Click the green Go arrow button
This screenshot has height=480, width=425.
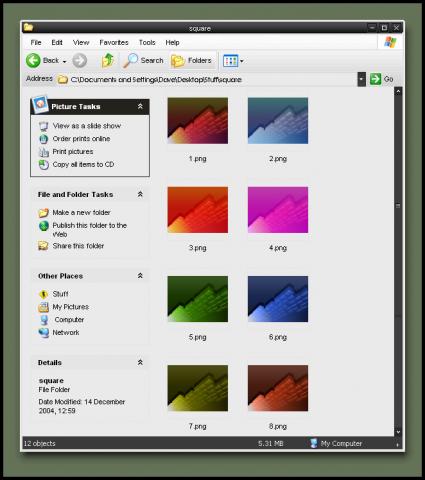[375, 79]
